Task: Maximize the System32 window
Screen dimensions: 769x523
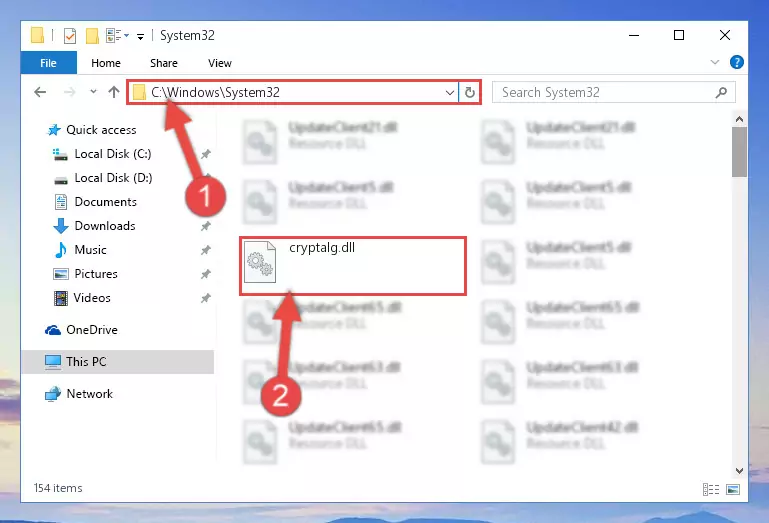Action: (679, 35)
